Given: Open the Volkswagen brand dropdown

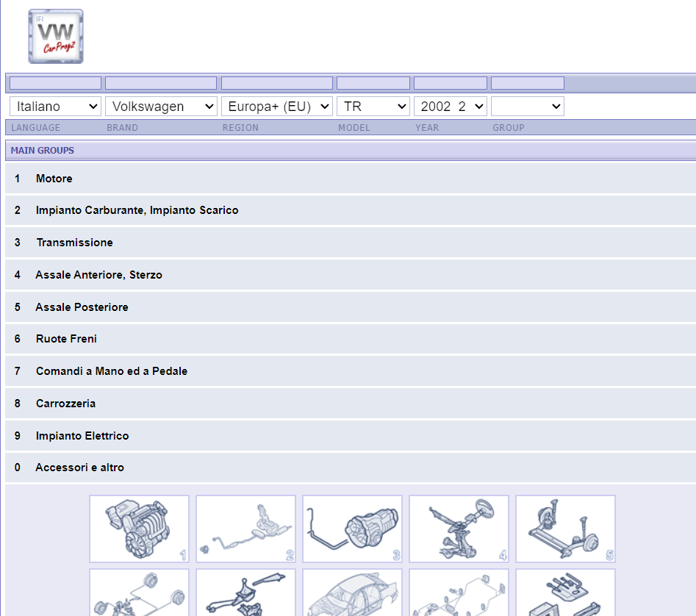Looking at the screenshot, I should 161,107.
